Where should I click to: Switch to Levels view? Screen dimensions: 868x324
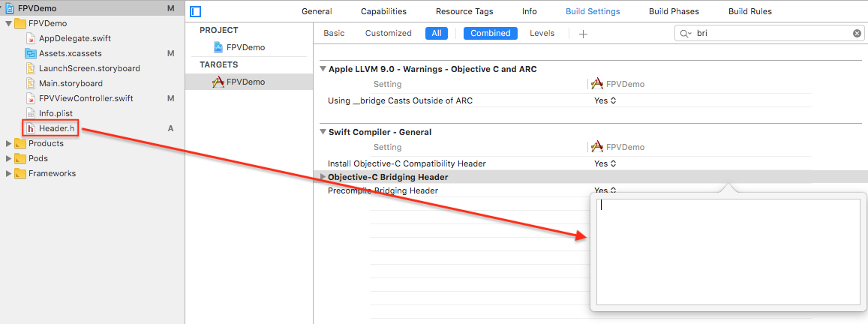[x=542, y=33]
